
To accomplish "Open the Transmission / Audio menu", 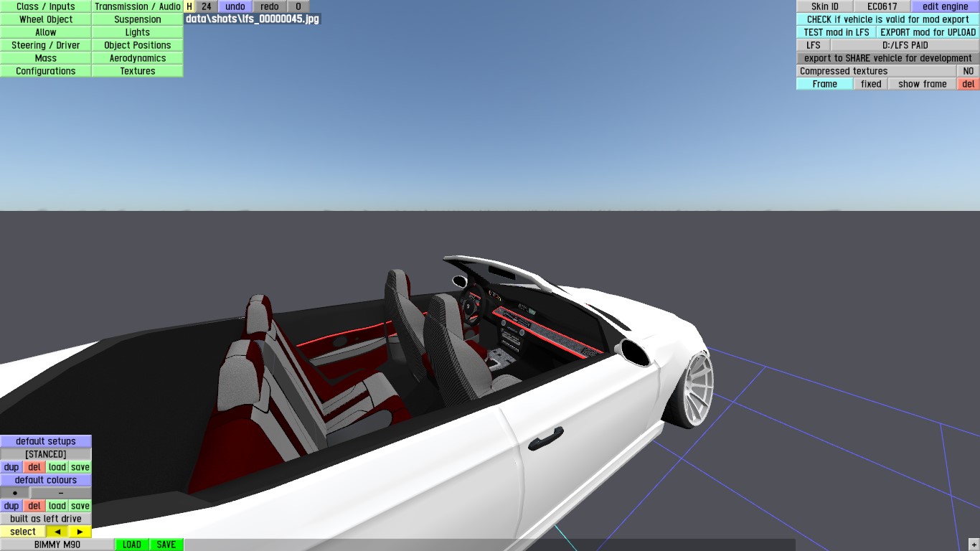I will [x=138, y=6].
